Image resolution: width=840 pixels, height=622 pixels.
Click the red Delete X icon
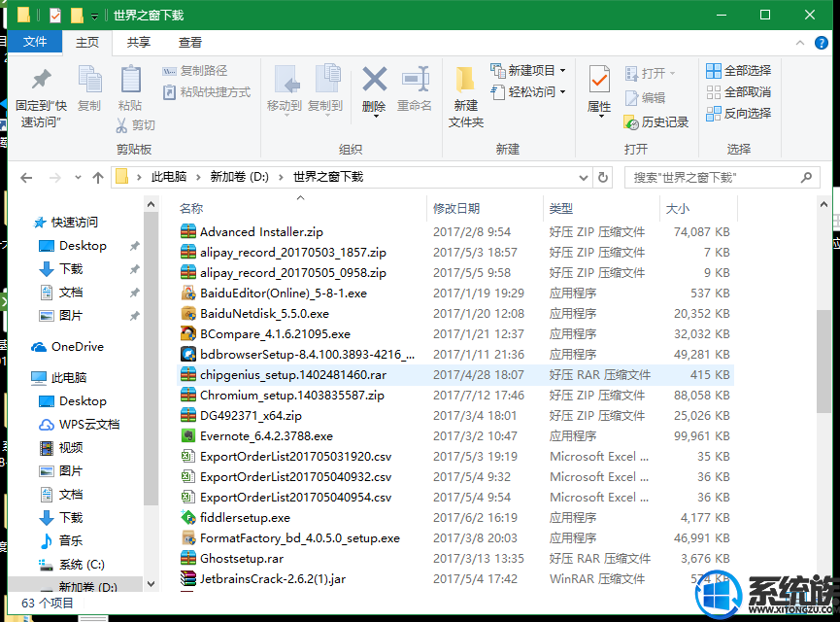coord(374,80)
